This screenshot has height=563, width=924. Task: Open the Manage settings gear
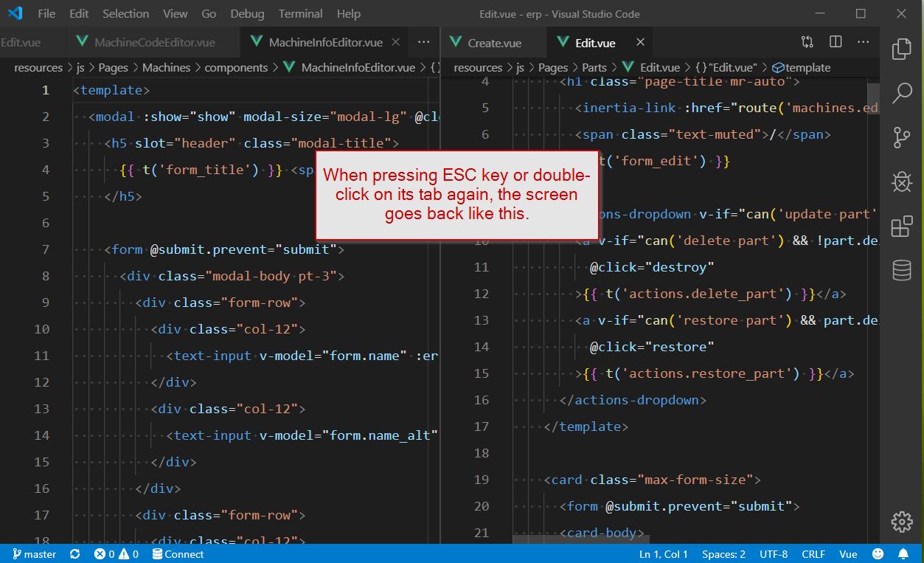(x=901, y=522)
